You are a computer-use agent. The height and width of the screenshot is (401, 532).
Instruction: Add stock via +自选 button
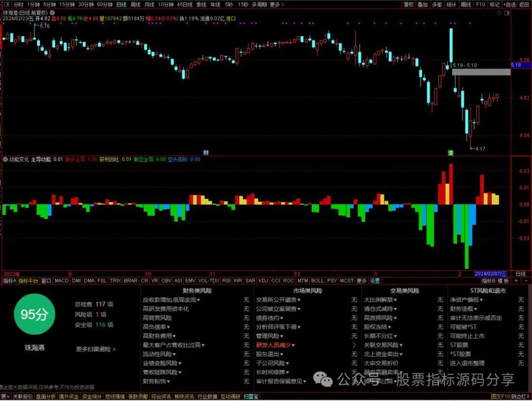pos(510,4)
